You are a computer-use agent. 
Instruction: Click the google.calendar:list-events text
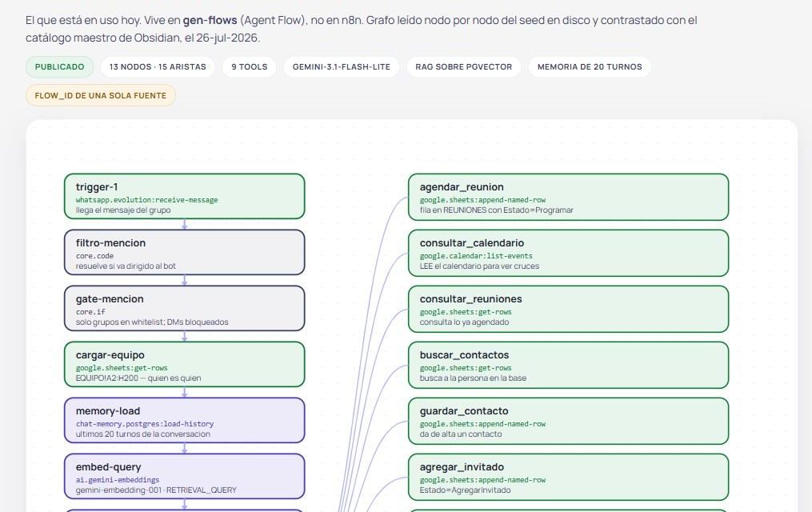pyautogui.click(x=476, y=256)
